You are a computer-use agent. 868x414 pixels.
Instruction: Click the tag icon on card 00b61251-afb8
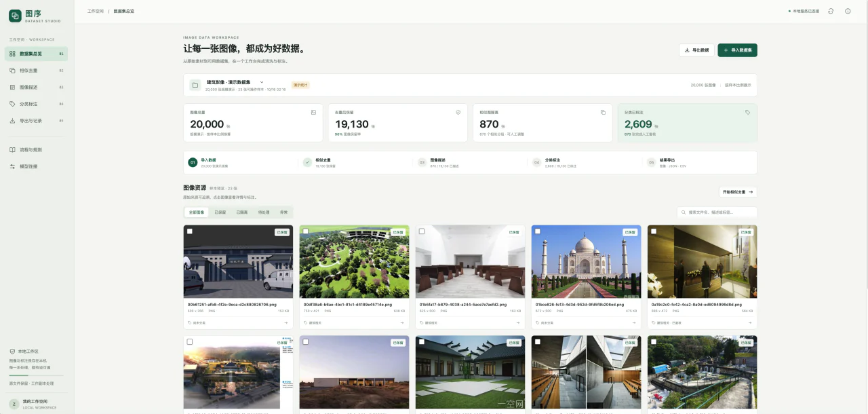[x=190, y=323]
